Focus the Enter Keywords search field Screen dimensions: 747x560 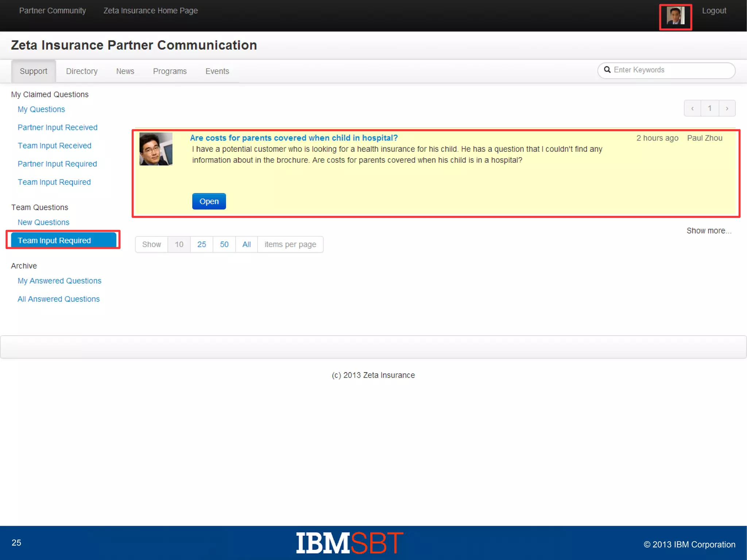pos(666,70)
